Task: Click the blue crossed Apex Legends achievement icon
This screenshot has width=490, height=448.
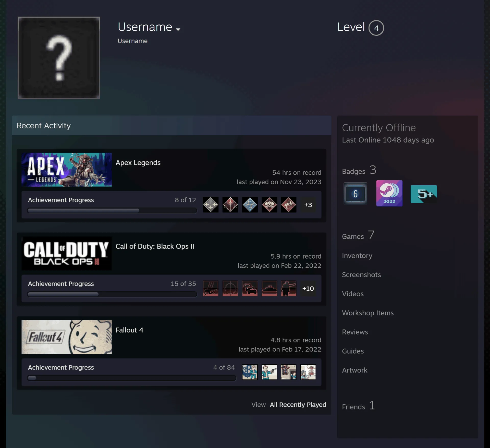Action: pos(250,204)
